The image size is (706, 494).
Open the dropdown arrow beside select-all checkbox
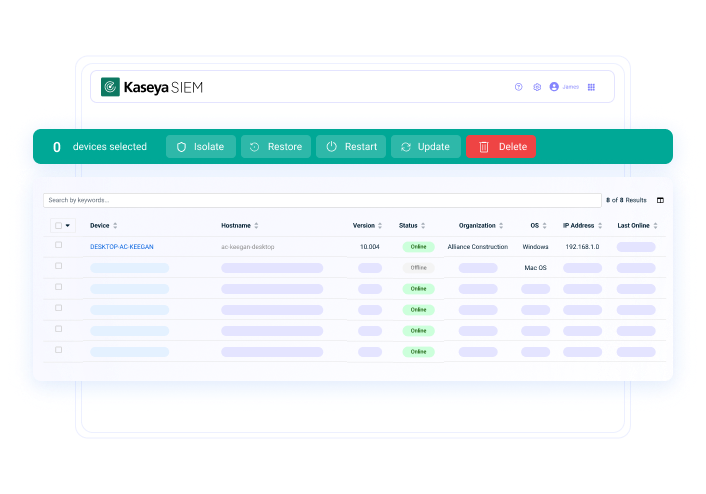coord(68,226)
